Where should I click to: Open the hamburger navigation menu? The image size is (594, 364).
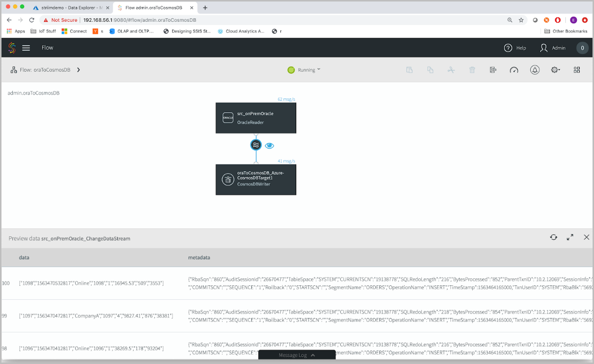click(26, 47)
